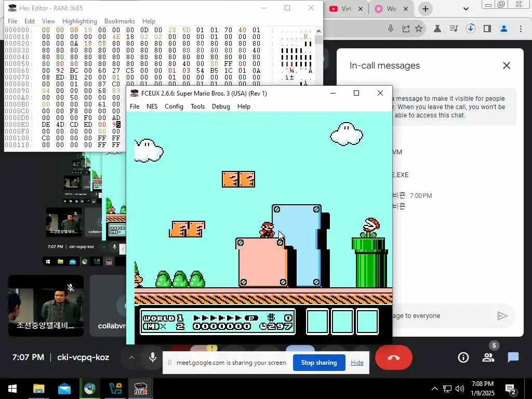Open the Mail app from taskbar

pos(64,389)
